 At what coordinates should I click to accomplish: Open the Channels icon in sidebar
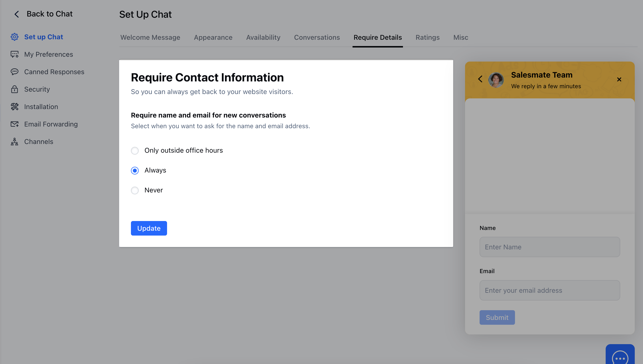click(15, 142)
